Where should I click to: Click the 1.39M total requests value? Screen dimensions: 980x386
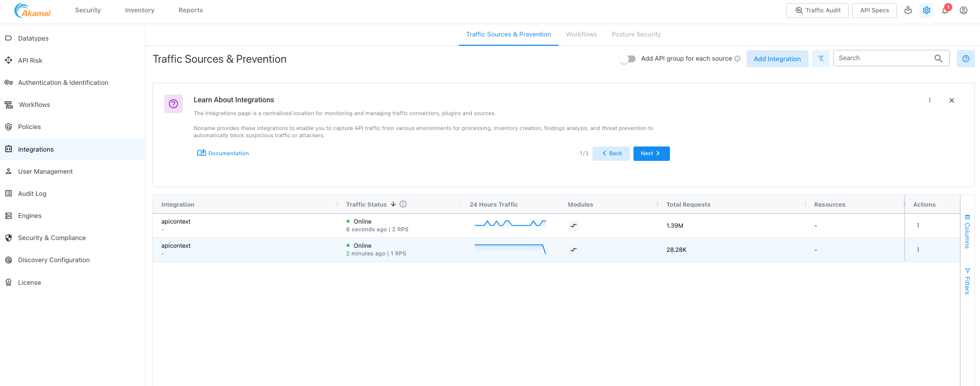tap(675, 226)
